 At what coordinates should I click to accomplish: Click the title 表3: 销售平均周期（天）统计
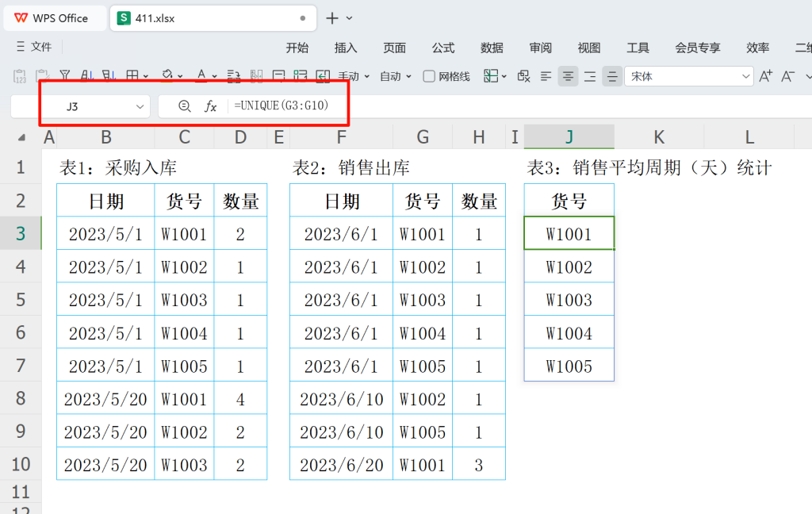click(649, 167)
